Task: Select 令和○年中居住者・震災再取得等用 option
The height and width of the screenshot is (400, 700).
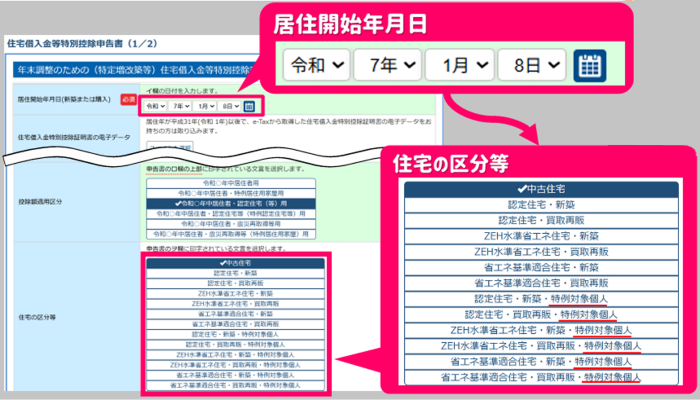Action: coord(231,224)
